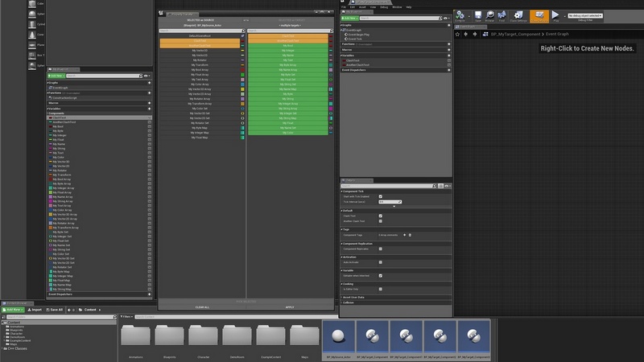The width and height of the screenshot is (644, 362).
Task: Enable the Auto Activate checkbox
Action: coord(380,262)
